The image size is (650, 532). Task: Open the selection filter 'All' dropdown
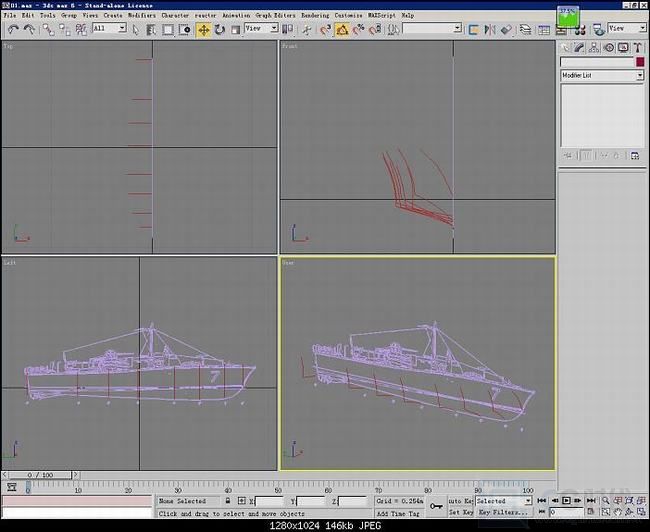[109, 28]
